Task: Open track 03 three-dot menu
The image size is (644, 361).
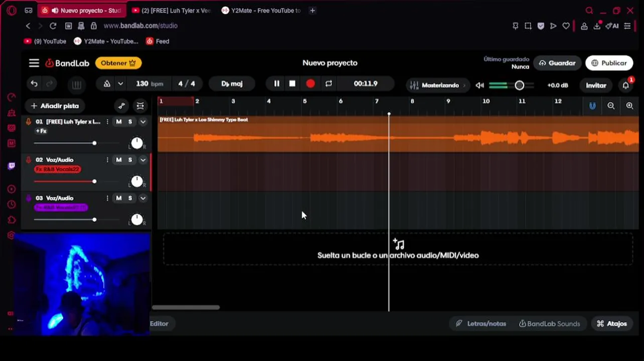Action: click(x=107, y=198)
